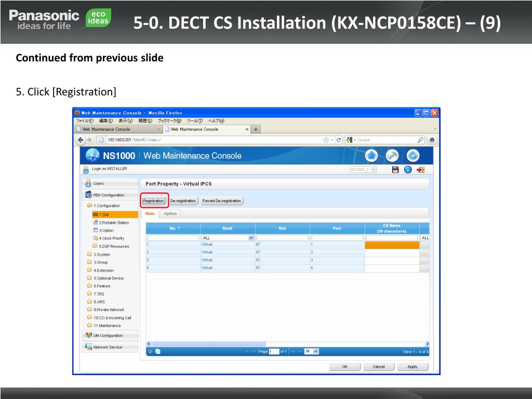This screenshot has width=532, height=399.
Task: Switch to the Main tab
Action: [x=150, y=214]
